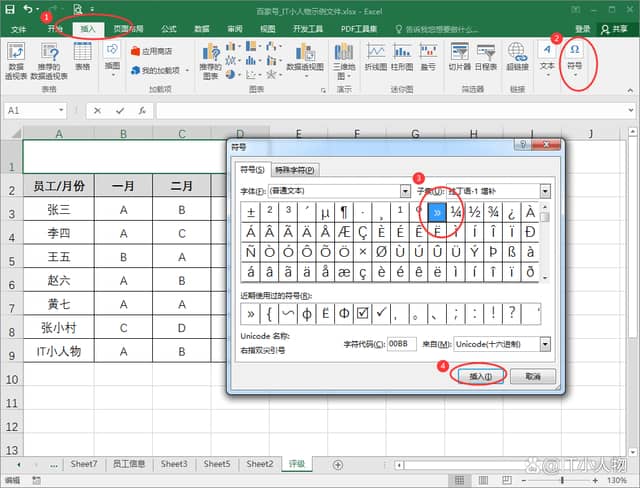Open PivotChart (数据透视图) button
The image size is (640, 488).
pos(305,60)
